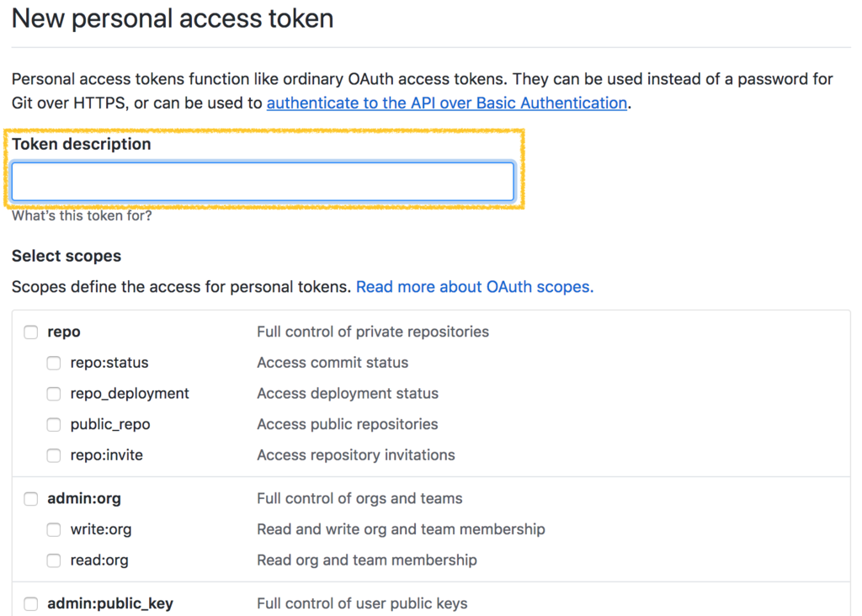Select the public_repo checkbox
The image size is (862, 616).
pyautogui.click(x=54, y=425)
